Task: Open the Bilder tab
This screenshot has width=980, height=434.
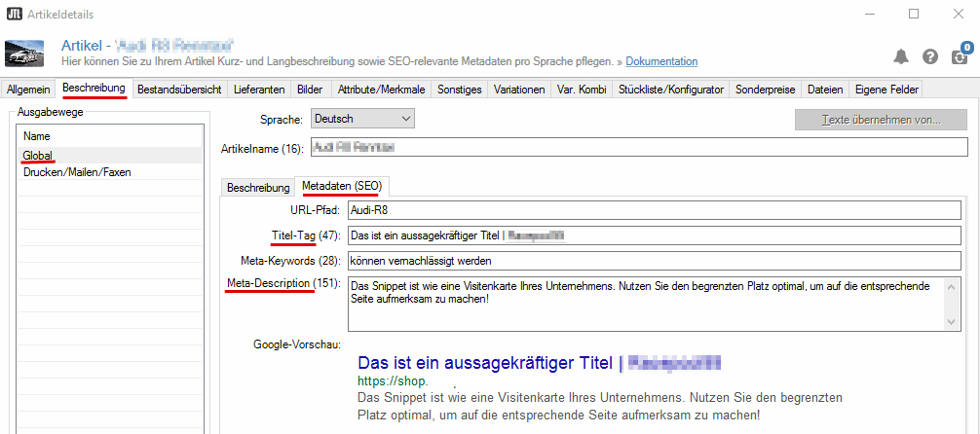Action: [x=310, y=90]
